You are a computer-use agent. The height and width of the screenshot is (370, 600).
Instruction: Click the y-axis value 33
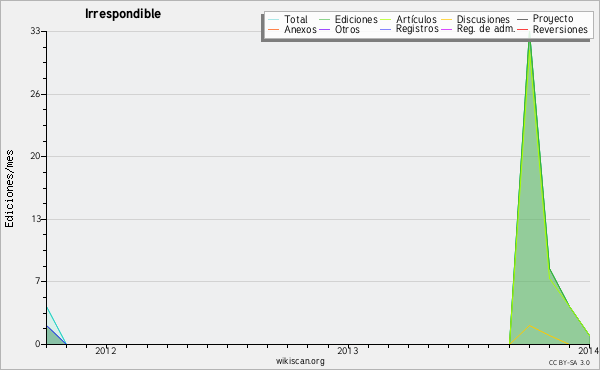click(x=36, y=31)
